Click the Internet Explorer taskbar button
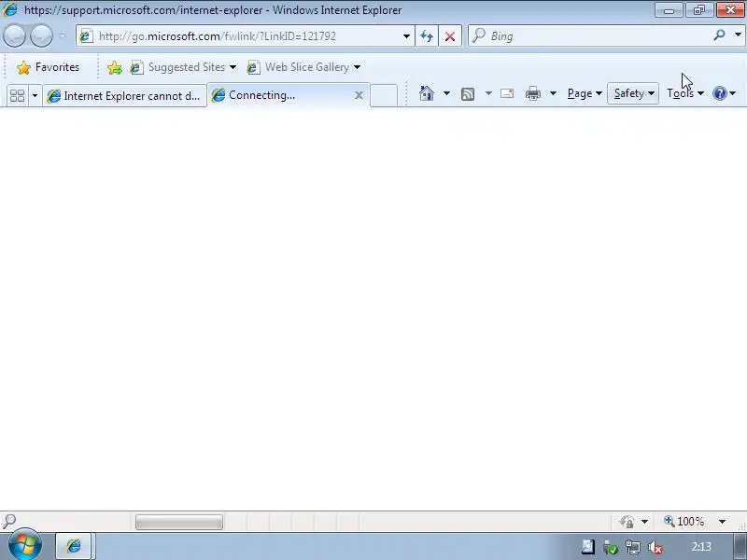 click(76, 546)
